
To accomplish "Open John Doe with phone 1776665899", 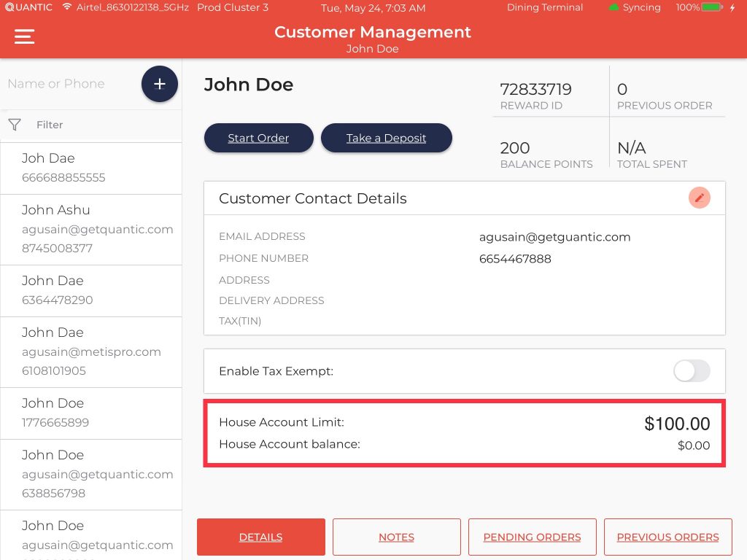I will pyautogui.click(x=90, y=413).
